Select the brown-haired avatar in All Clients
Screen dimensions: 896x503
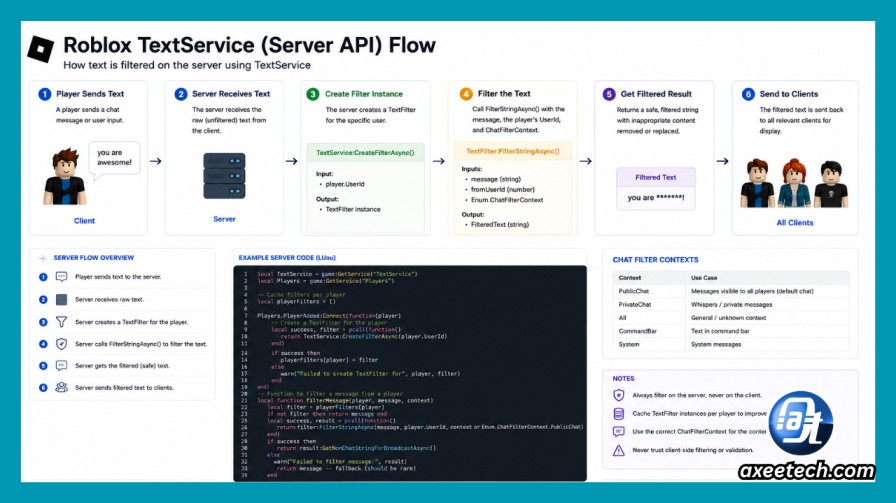pyautogui.click(x=757, y=183)
